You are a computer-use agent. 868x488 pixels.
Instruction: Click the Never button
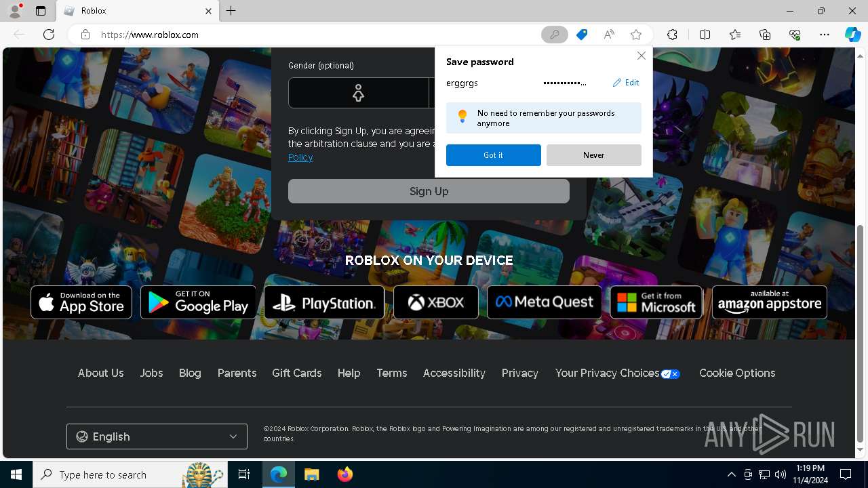pos(594,155)
